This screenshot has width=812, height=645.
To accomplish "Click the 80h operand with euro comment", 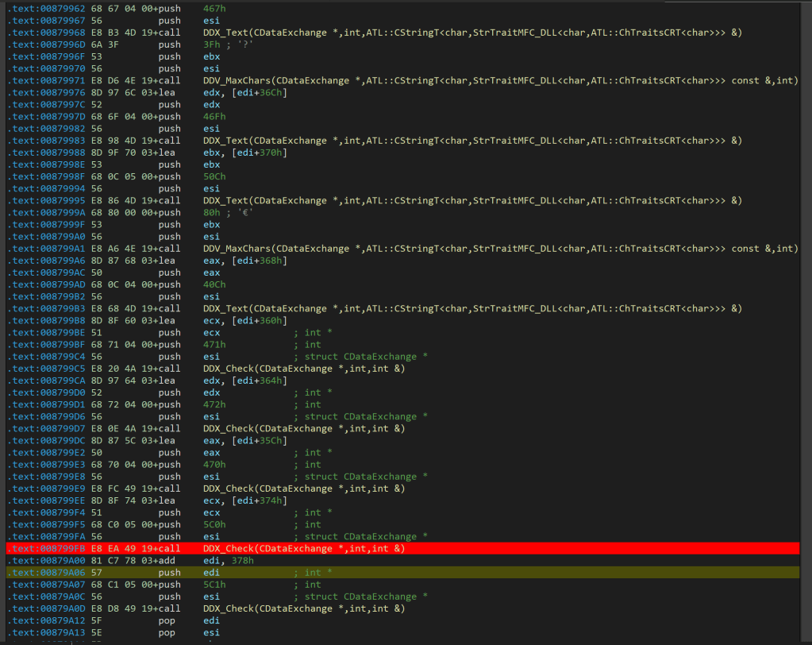I will 211,212.
